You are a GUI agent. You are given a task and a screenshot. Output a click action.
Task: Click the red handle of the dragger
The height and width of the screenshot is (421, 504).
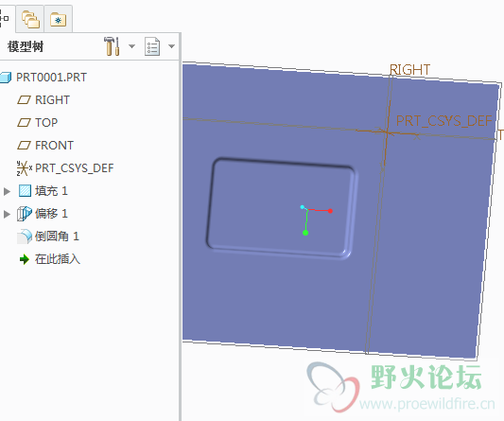coord(330,211)
